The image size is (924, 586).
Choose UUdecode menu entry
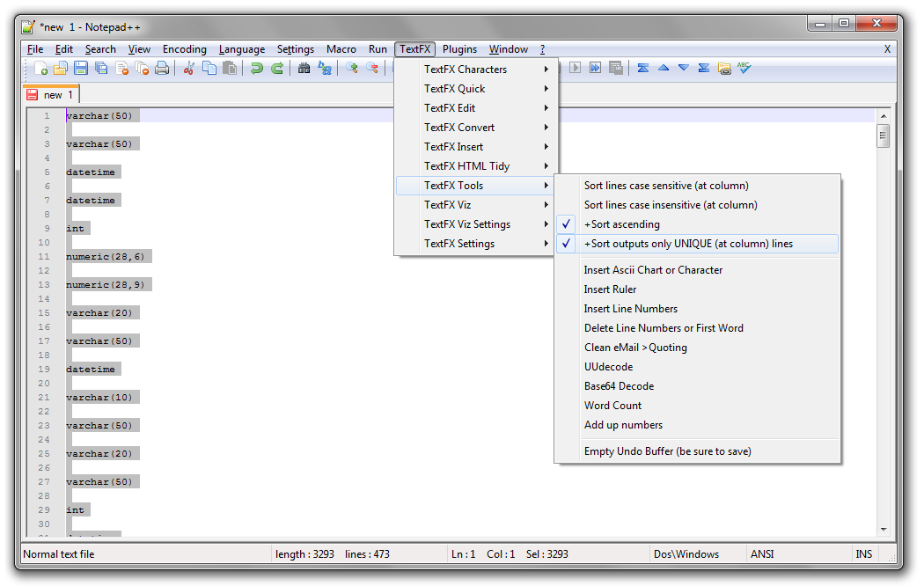click(x=697, y=367)
